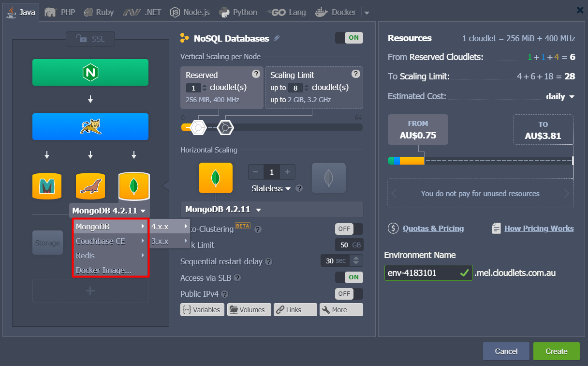The image size is (588, 366).
Task: Switch to the PHP tab
Action: coord(60,12)
